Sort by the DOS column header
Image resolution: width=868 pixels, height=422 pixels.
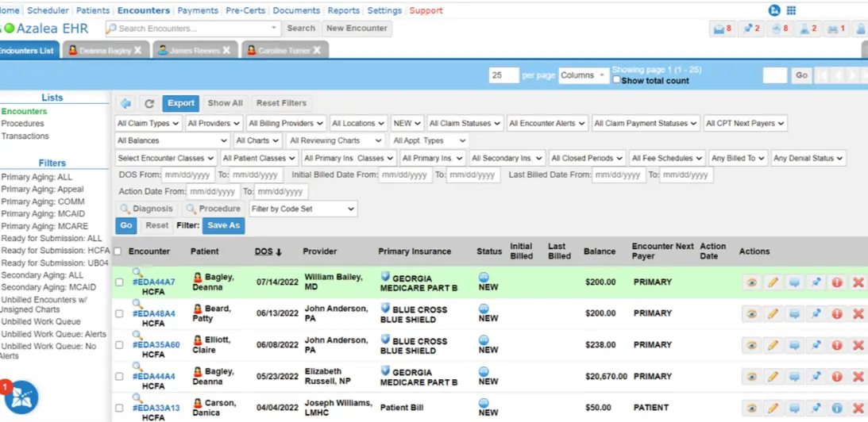268,251
